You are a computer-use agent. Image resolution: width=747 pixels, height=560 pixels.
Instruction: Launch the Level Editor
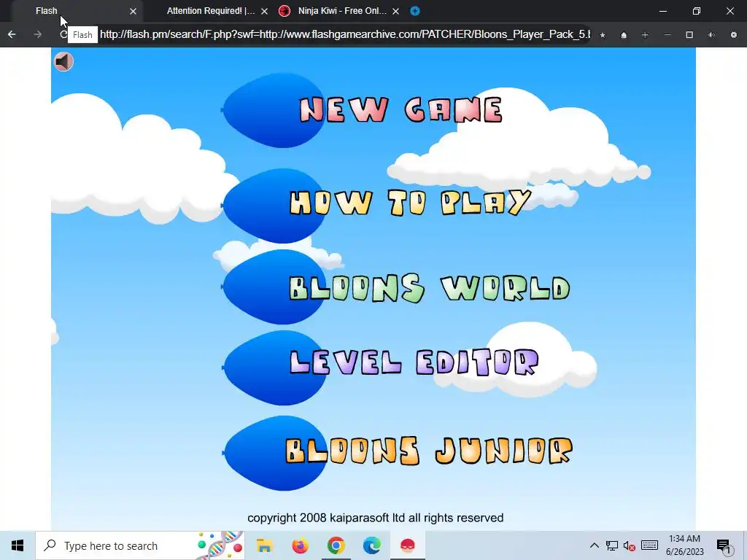pyautogui.click(x=414, y=362)
